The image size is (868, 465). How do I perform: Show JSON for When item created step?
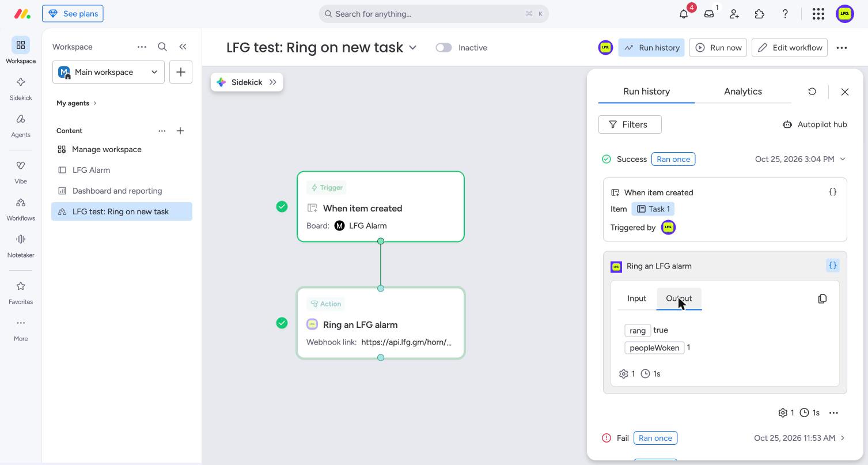[833, 192]
